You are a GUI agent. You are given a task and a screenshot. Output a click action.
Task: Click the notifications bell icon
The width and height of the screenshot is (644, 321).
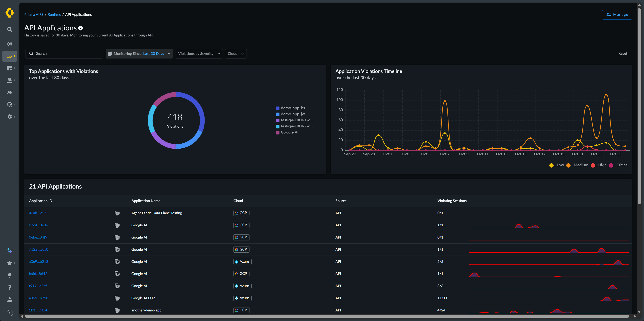[10, 275]
